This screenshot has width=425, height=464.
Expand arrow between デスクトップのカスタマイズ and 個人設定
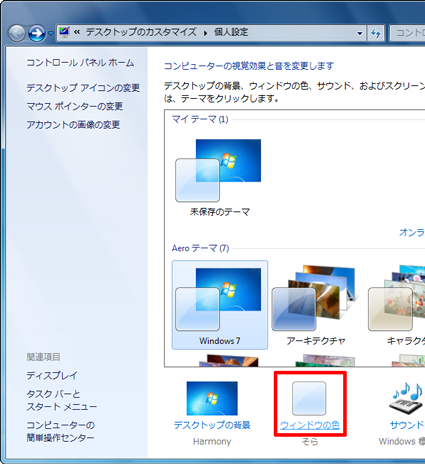(205, 33)
